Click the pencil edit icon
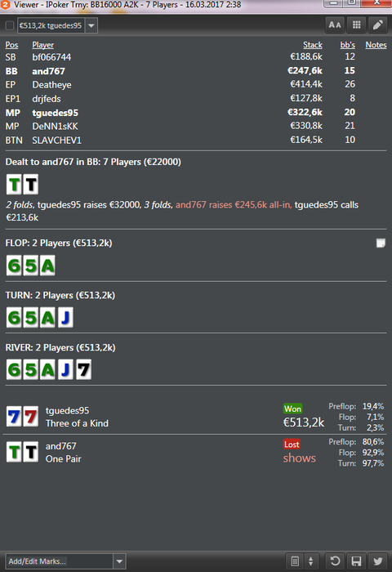 pyautogui.click(x=378, y=25)
